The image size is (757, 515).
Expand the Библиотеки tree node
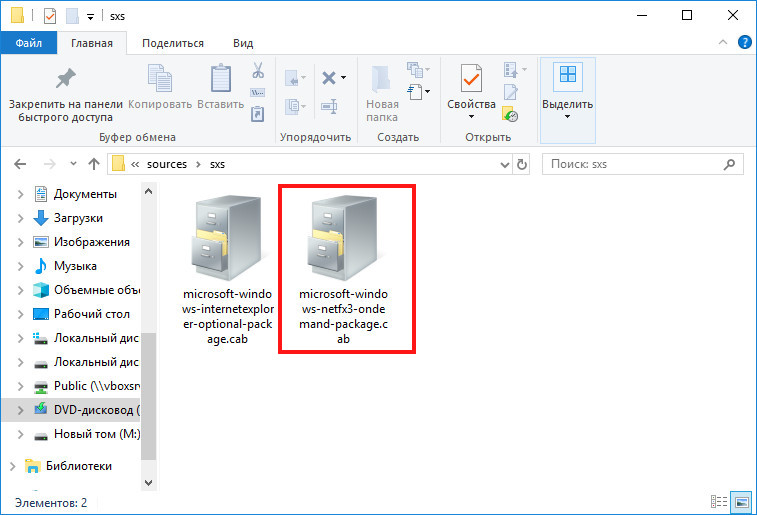click(13, 466)
